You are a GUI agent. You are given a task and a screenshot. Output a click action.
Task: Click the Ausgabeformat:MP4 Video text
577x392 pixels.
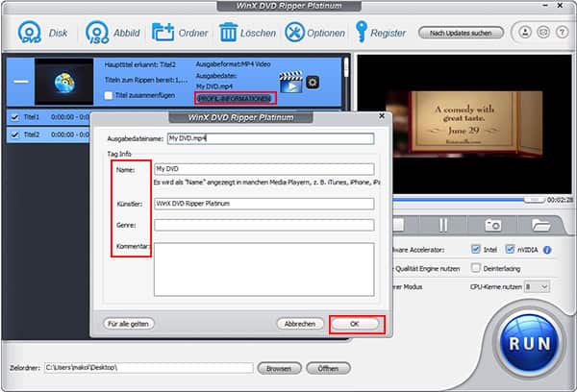coord(234,64)
